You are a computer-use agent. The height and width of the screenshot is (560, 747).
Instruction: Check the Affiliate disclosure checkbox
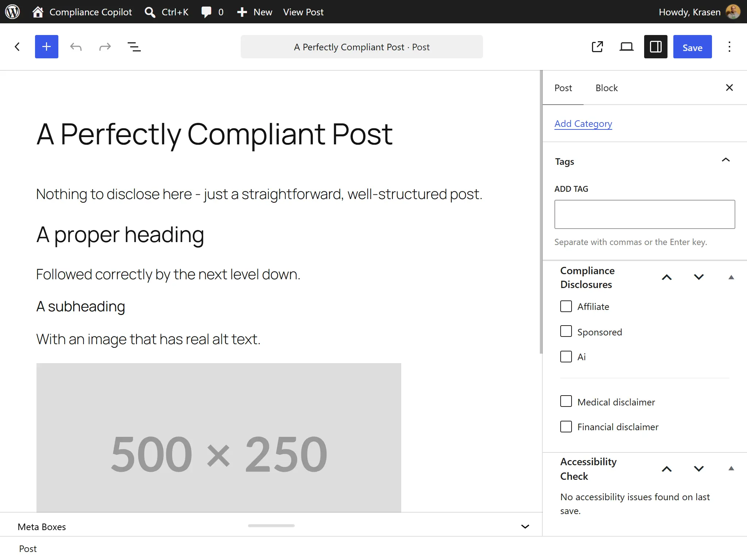(566, 306)
